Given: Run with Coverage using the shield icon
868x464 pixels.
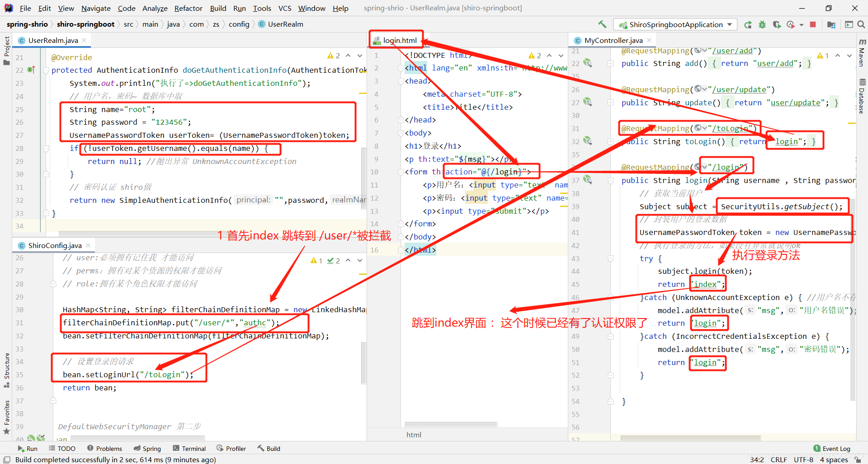Looking at the screenshot, I should tap(777, 24).
